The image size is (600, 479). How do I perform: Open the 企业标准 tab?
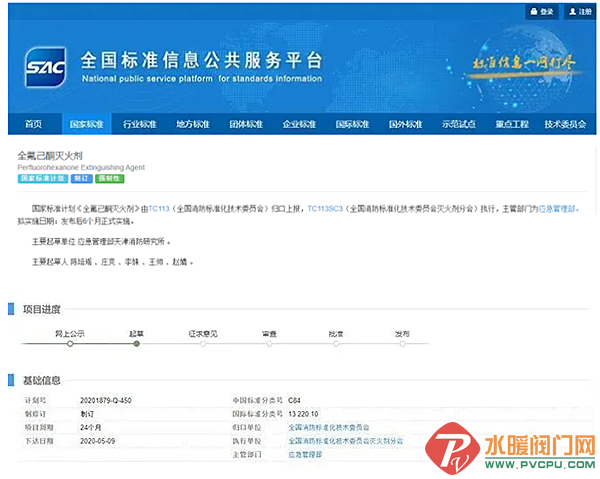pyautogui.click(x=299, y=124)
